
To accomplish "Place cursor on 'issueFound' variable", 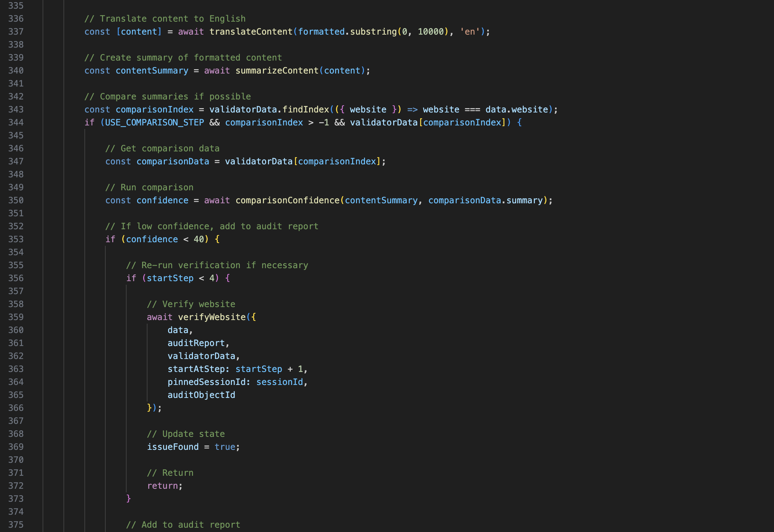I will [x=173, y=447].
